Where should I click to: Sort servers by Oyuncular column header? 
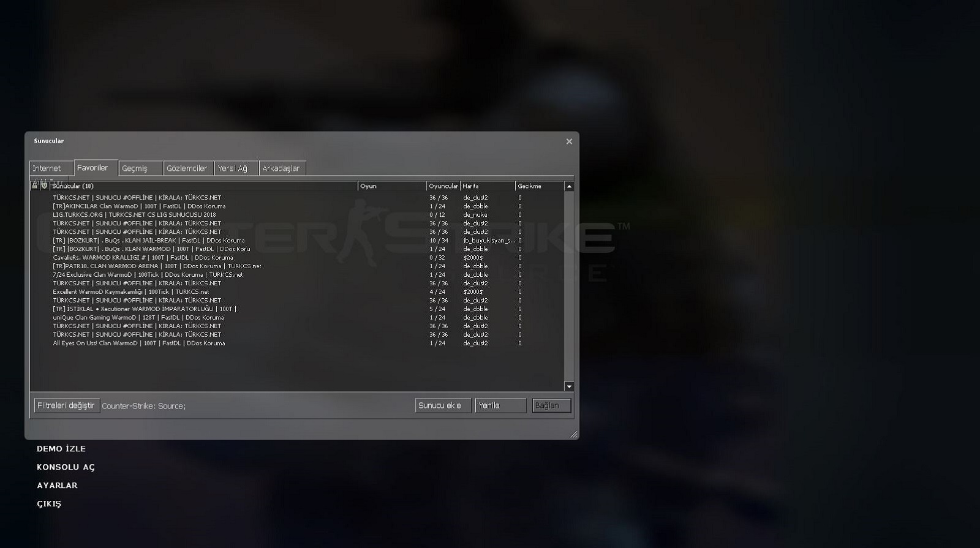click(x=443, y=186)
